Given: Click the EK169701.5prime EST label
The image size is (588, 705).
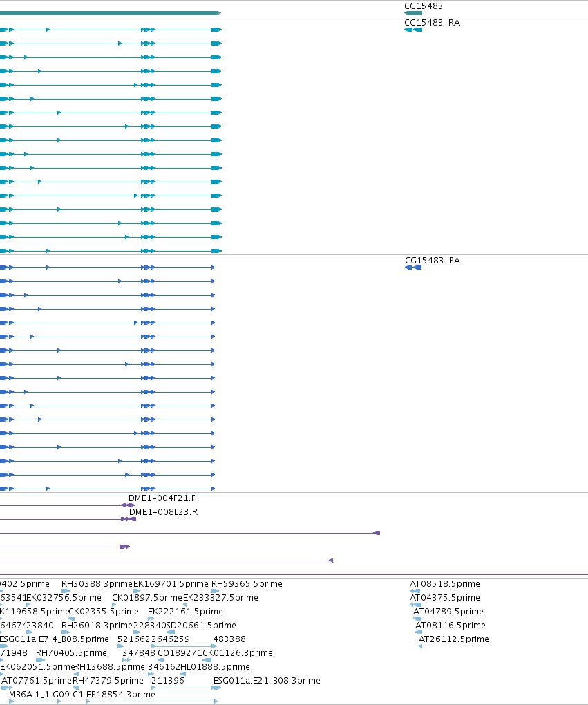Looking at the screenshot, I should [x=171, y=583].
